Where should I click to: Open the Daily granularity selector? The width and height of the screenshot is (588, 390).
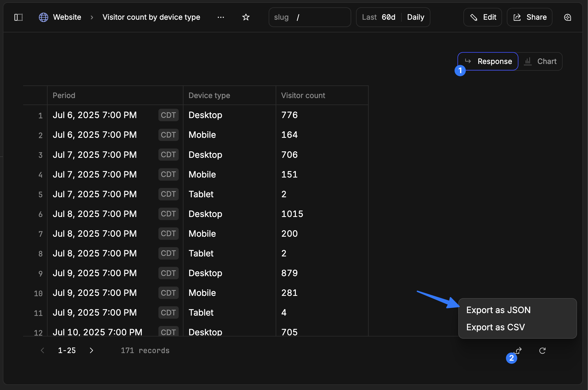pos(415,17)
